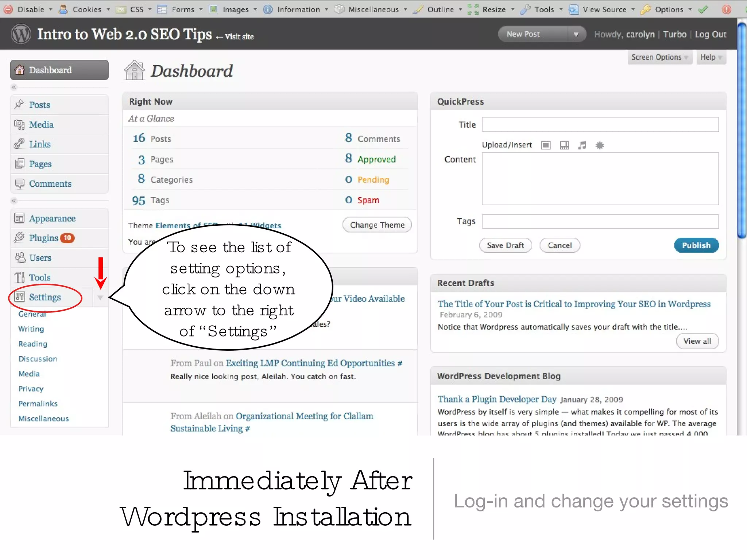Collapse sidebar using small arrow below Dashboard
This screenshot has height=560, width=747.
(14, 87)
